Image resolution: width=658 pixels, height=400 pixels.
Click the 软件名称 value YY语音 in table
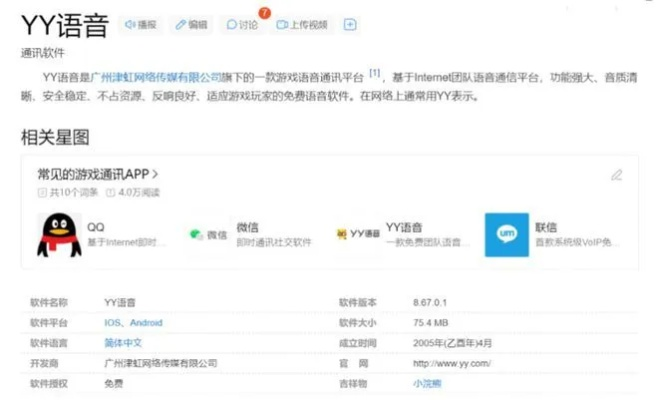point(120,303)
